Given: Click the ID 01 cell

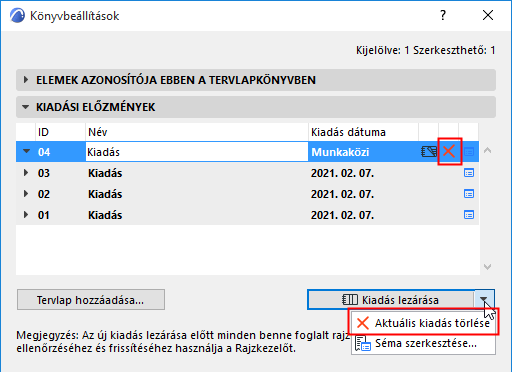Looking at the screenshot, I should coord(44,215).
